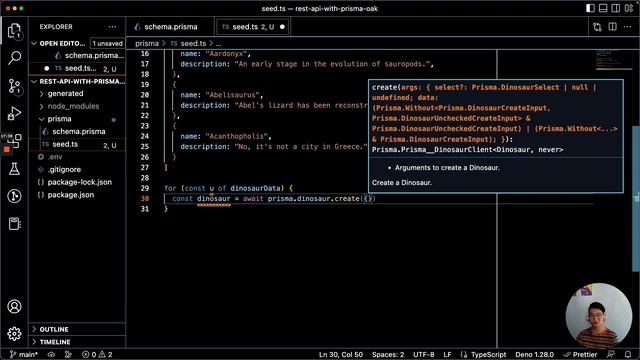Open seed.ts under prisma folder

(78, 144)
